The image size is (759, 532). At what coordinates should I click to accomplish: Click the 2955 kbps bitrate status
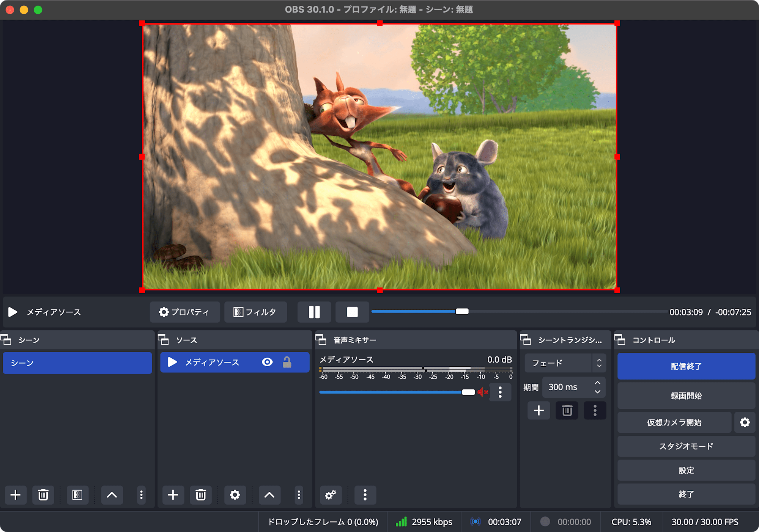click(432, 522)
